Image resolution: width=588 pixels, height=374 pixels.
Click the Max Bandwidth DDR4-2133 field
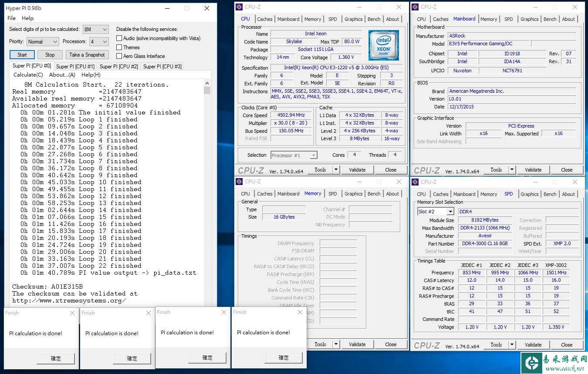click(x=485, y=228)
